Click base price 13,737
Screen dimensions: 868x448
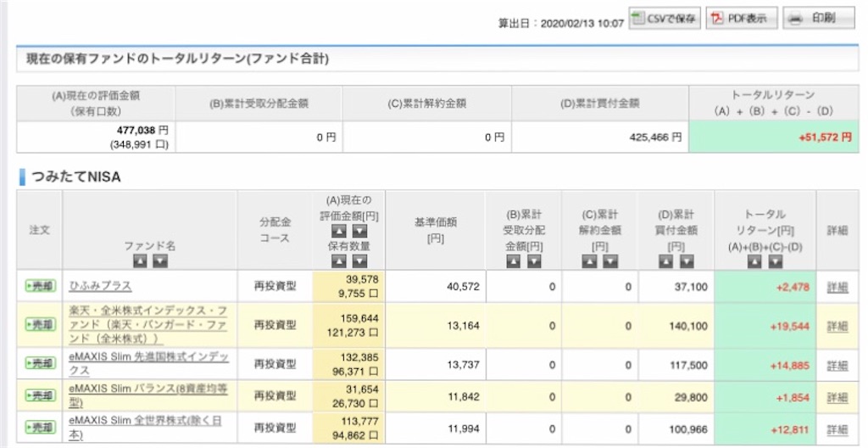tap(463, 365)
